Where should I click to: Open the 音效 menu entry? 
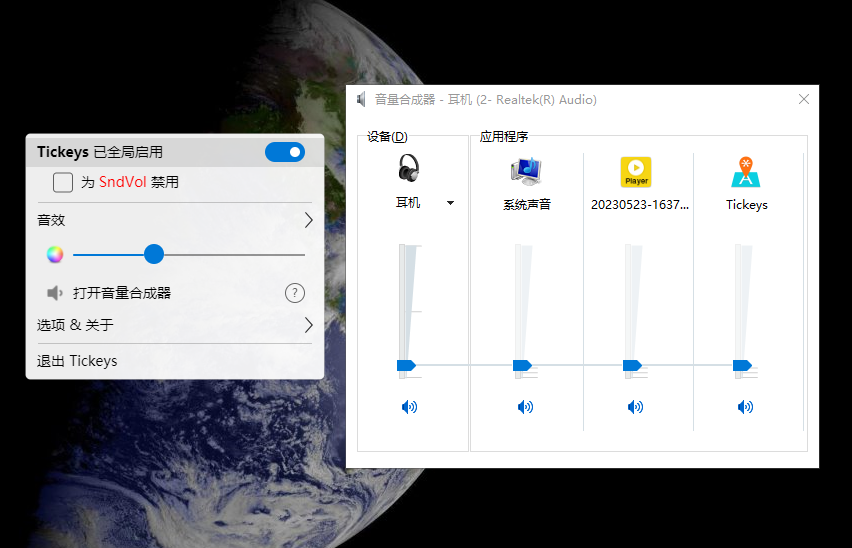[x=175, y=220]
